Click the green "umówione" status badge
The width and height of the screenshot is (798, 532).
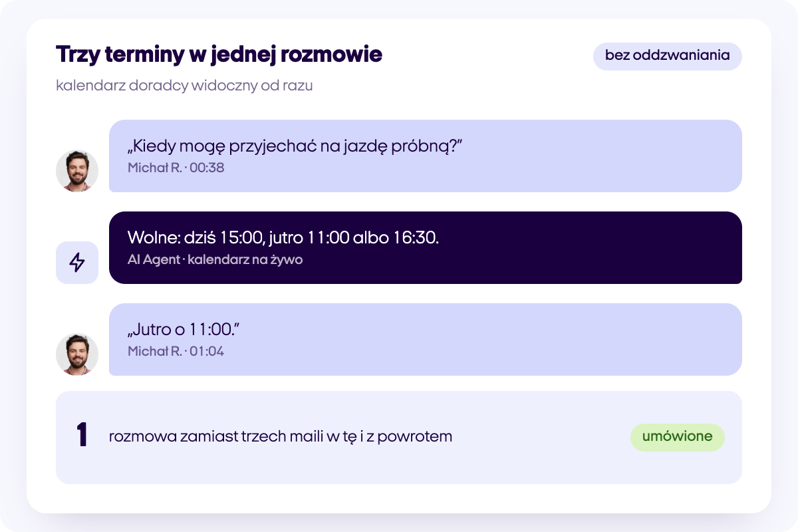(x=677, y=438)
